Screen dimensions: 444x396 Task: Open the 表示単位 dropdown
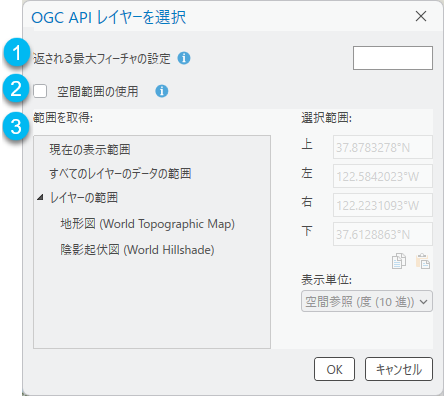click(x=367, y=301)
